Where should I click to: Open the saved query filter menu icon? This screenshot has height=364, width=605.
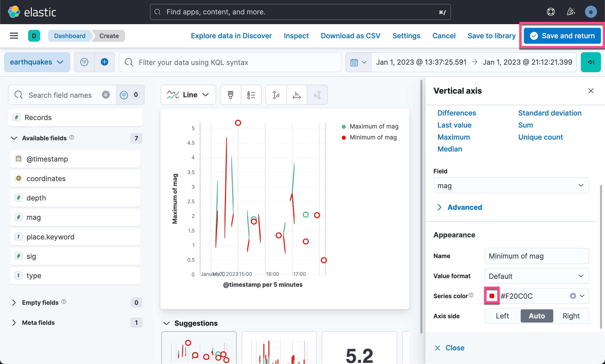(x=84, y=62)
